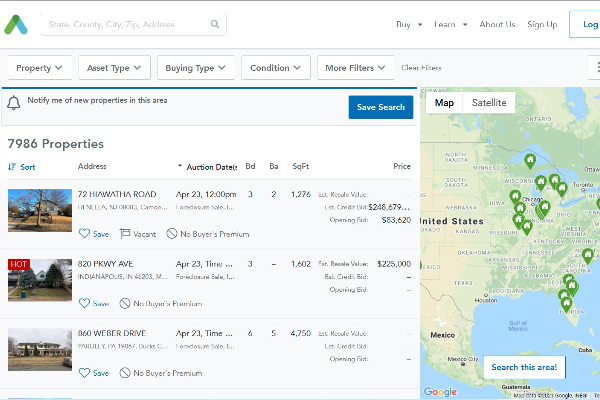This screenshot has width=600, height=400.
Task: Click Save label for 72 Hiawatha Road
Action: [x=101, y=234]
